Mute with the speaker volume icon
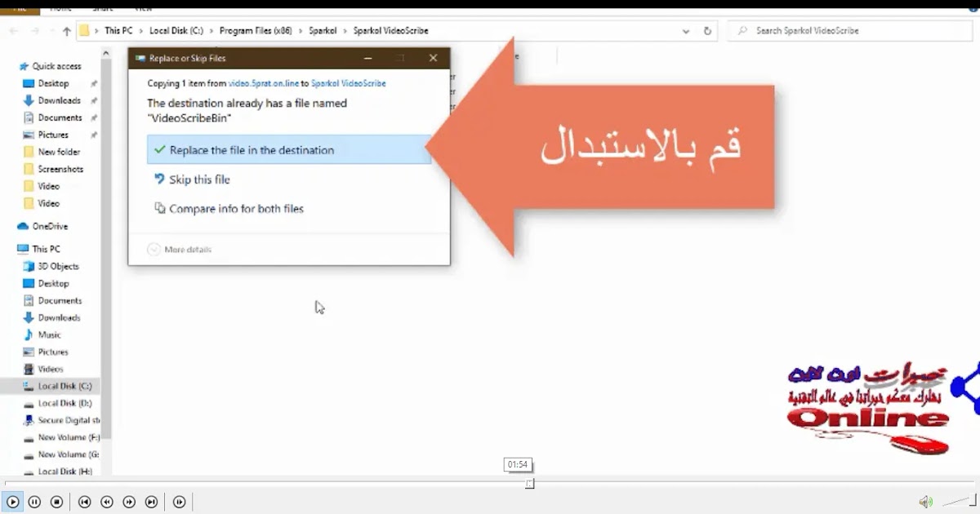This screenshot has height=514, width=980. pos(924,502)
